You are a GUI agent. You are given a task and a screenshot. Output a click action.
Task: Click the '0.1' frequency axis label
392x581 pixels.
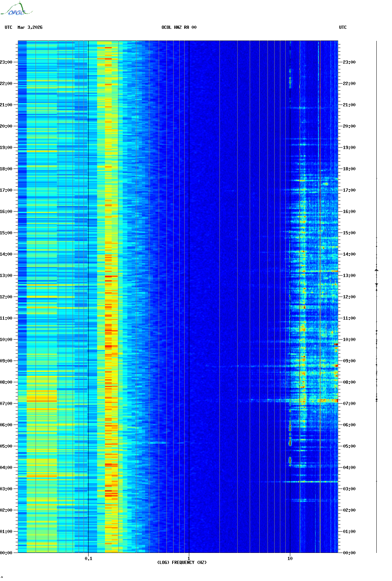tap(89, 559)
